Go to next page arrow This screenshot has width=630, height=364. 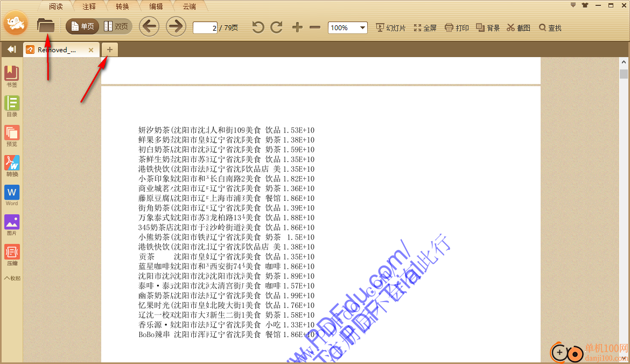click(176, 26)
